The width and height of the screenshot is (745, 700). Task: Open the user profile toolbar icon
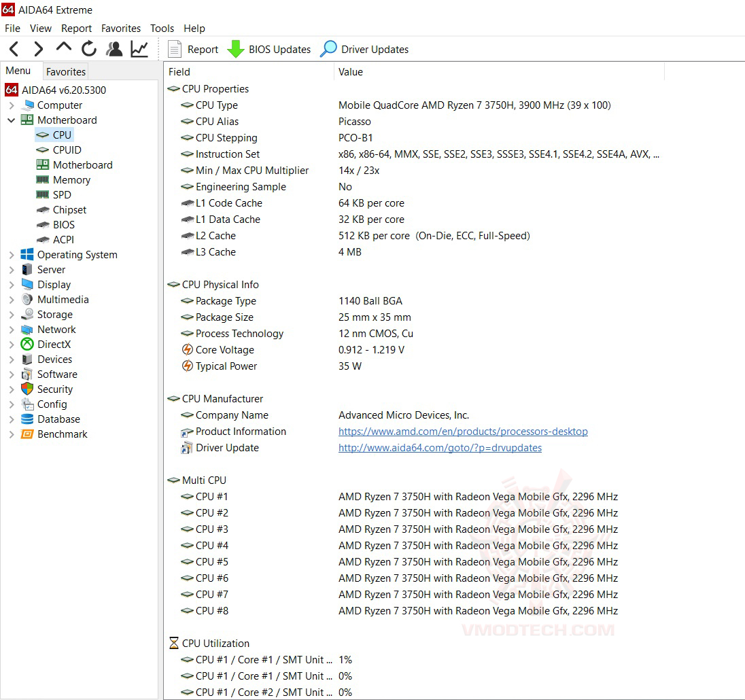[x=114, y=49]
